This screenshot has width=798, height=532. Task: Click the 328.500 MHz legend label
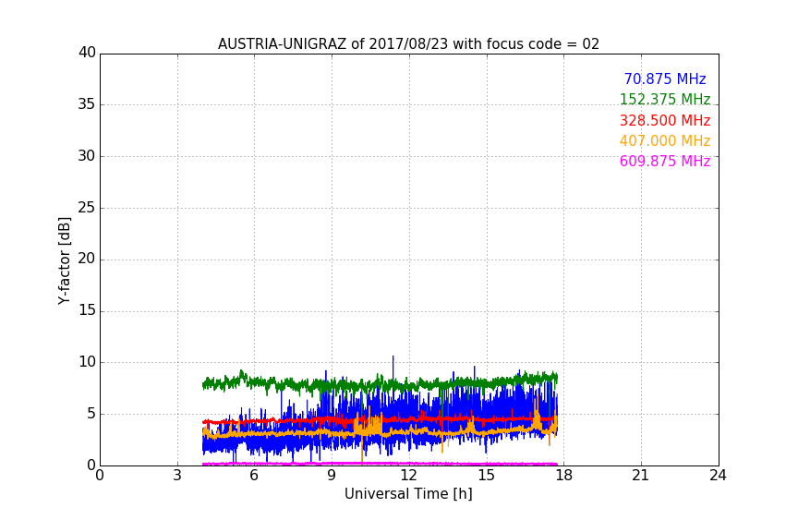[x=665, y=120]
